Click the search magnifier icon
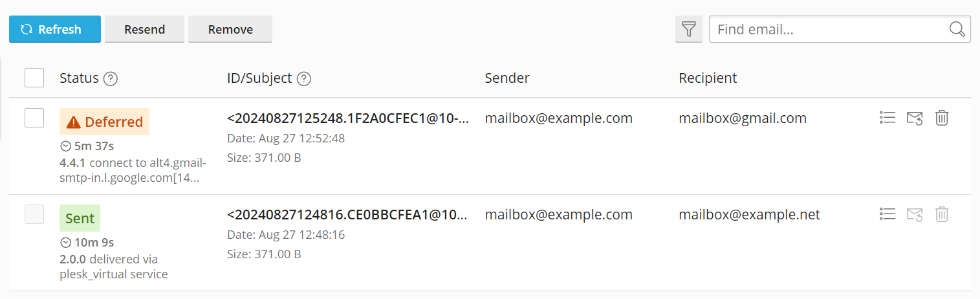The height and width of the screenshot is (299, 980). pyautogui.click(x=957, y=29)
